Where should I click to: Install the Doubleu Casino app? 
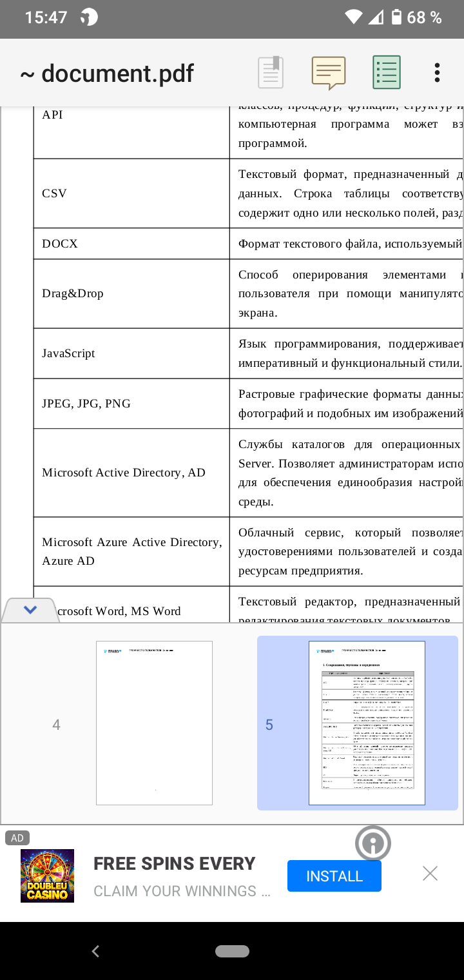coord(334,876)
